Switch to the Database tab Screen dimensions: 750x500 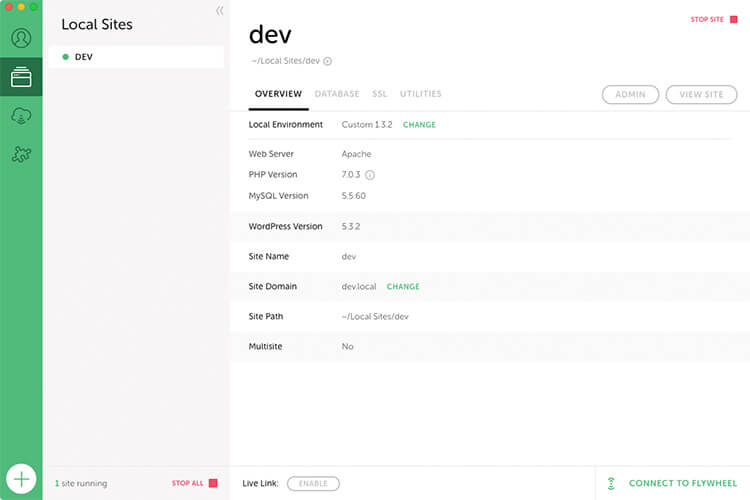coord(336,94)
